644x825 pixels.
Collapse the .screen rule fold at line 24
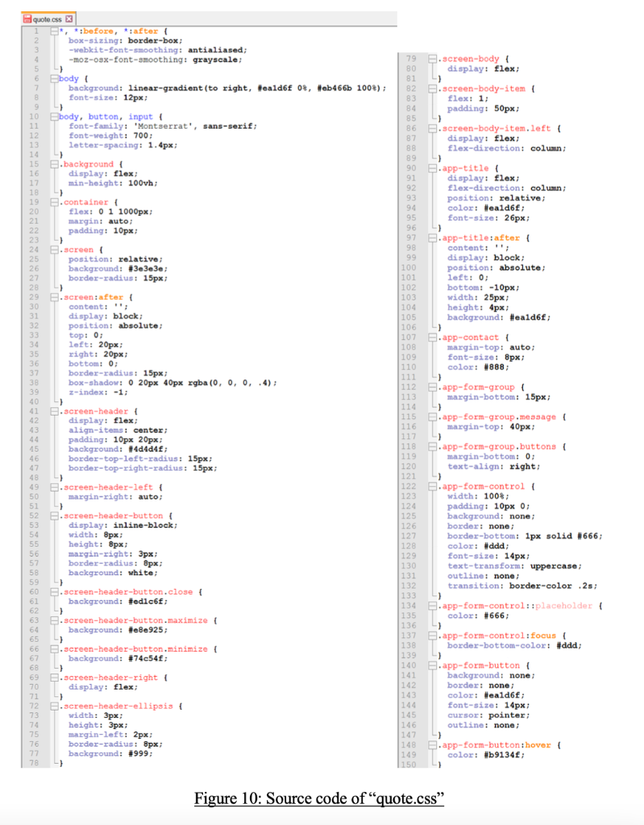(54, 250)
